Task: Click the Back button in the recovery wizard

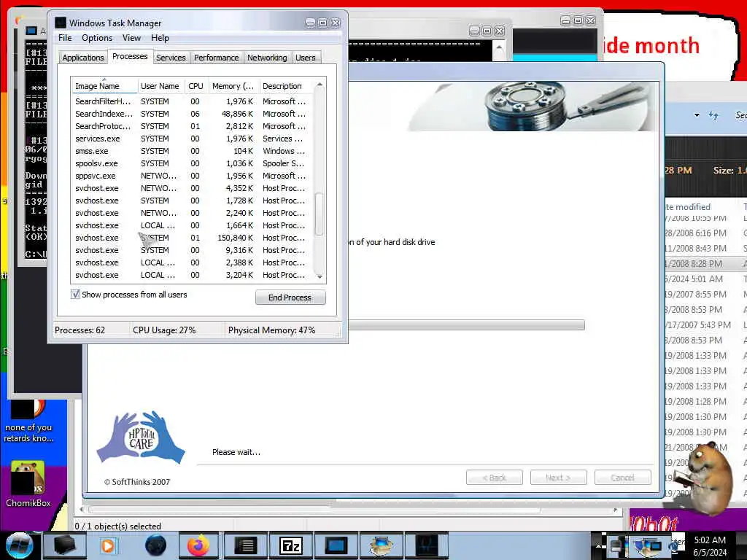Action: coord(494,477)
